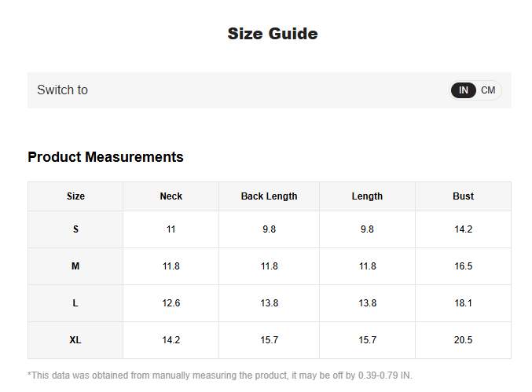
Task: Select the Neck column header
Action: (171, 196)
